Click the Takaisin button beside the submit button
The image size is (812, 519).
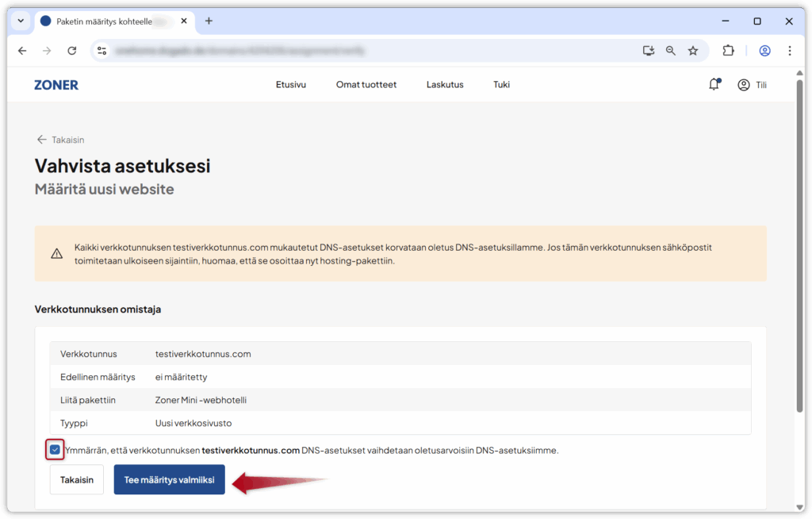tap(77, 479)
